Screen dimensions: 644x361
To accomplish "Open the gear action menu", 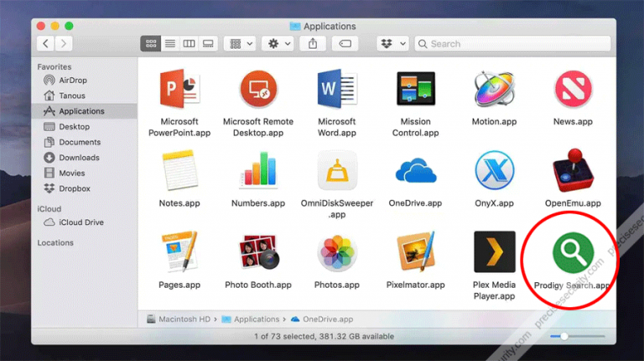I will click(278, 44).
